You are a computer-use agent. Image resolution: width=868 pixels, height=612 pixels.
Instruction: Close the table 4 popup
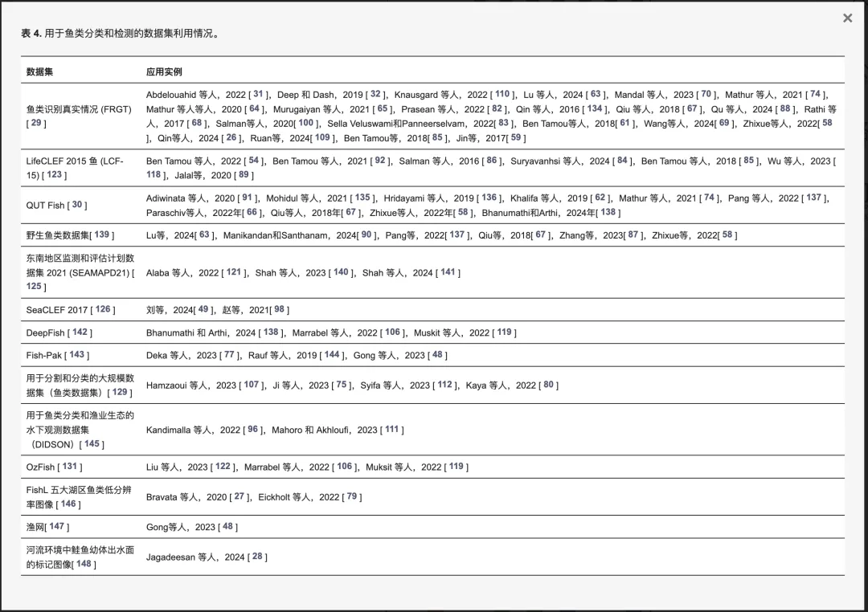tap(848, 18)
